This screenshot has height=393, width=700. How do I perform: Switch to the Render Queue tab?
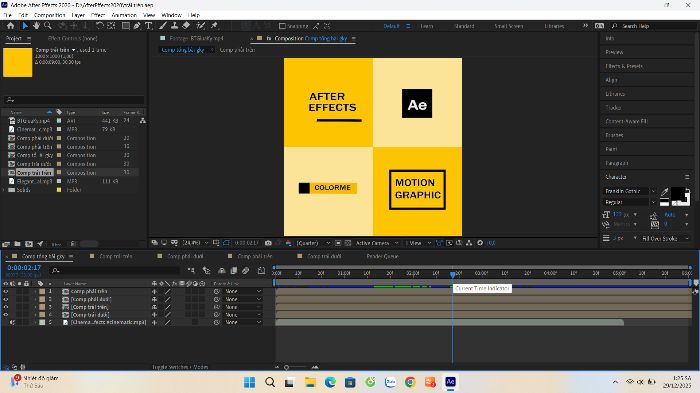382,256
